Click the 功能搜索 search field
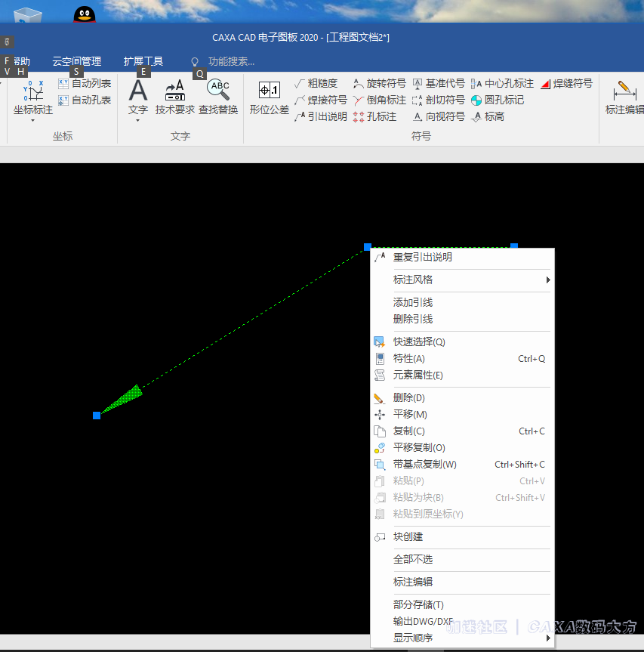 click(x=231, y=62)
